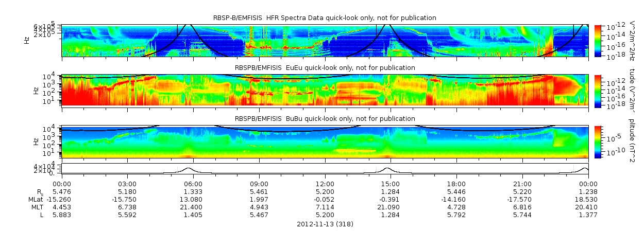Click the V^2/m^2/Hz unit label
644x231 pixels.
tap(633, 41)
